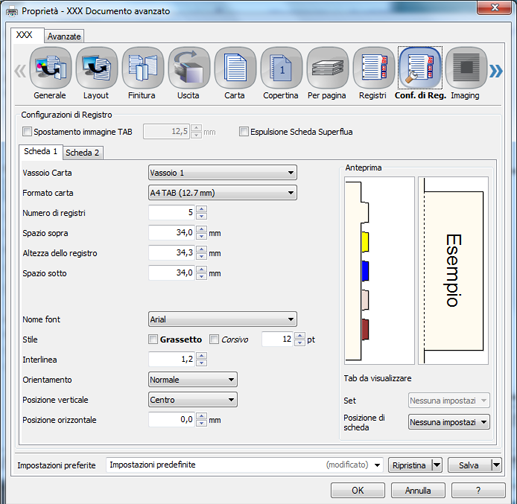Expand the Vassoio Carta dropdown

222,173
